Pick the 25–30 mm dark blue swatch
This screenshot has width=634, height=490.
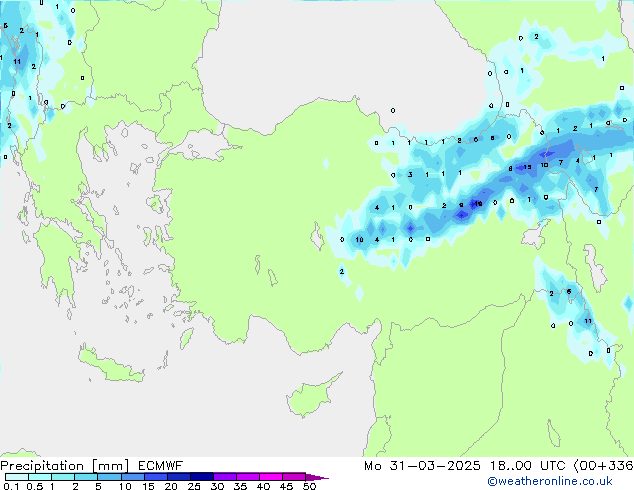(x=202, y=477)
